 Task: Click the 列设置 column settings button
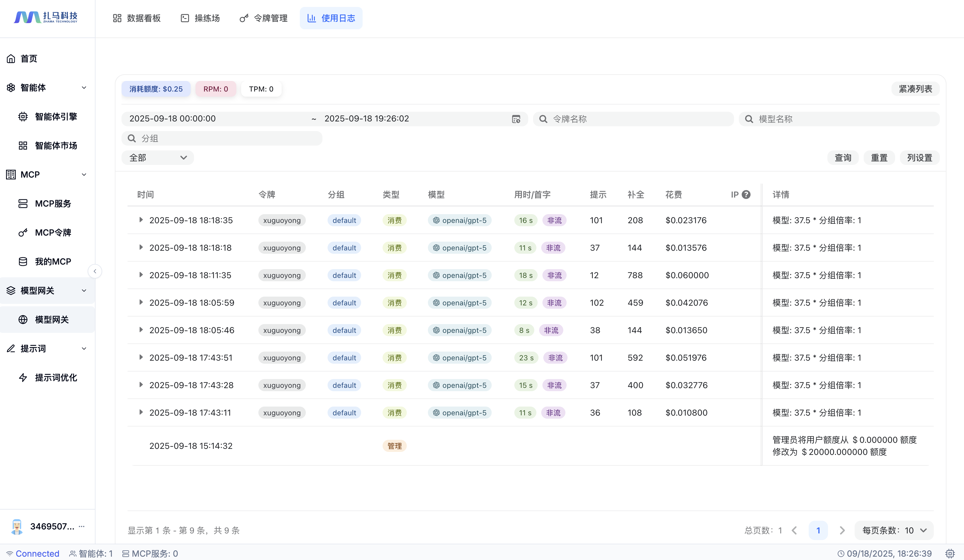(x=919, y=158)
